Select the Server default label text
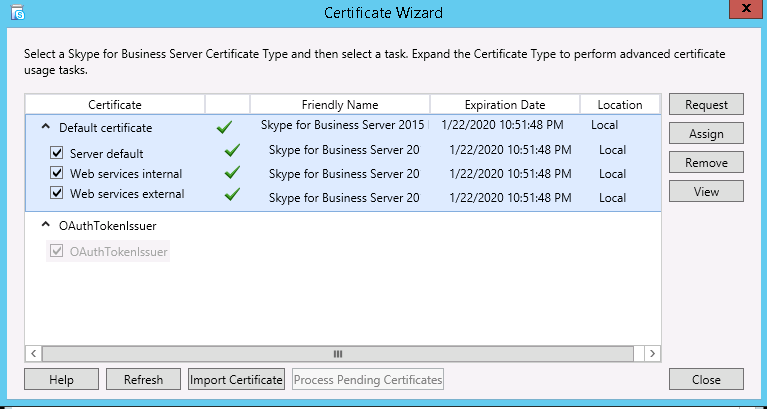This screenshot has height=409, width=767. pos(107,154)
